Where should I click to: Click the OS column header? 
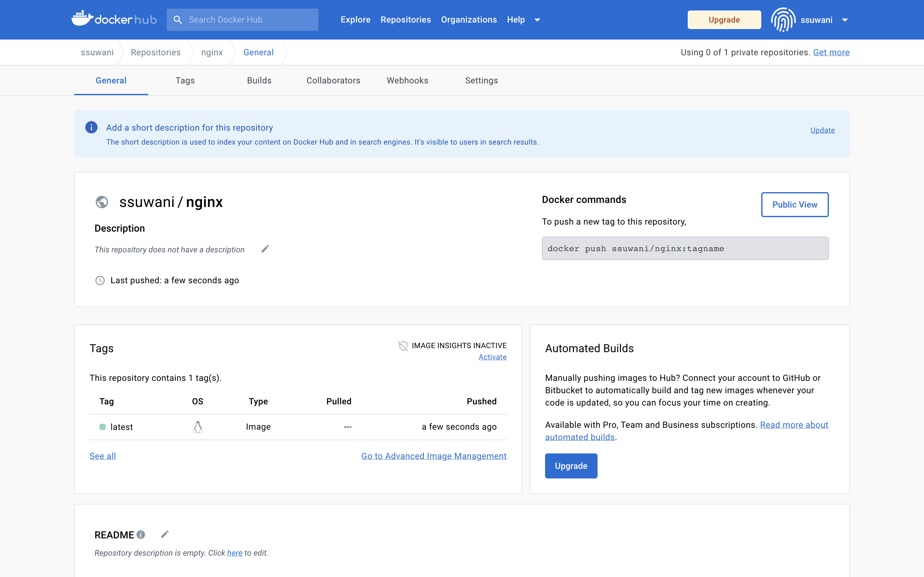(198, 402)
